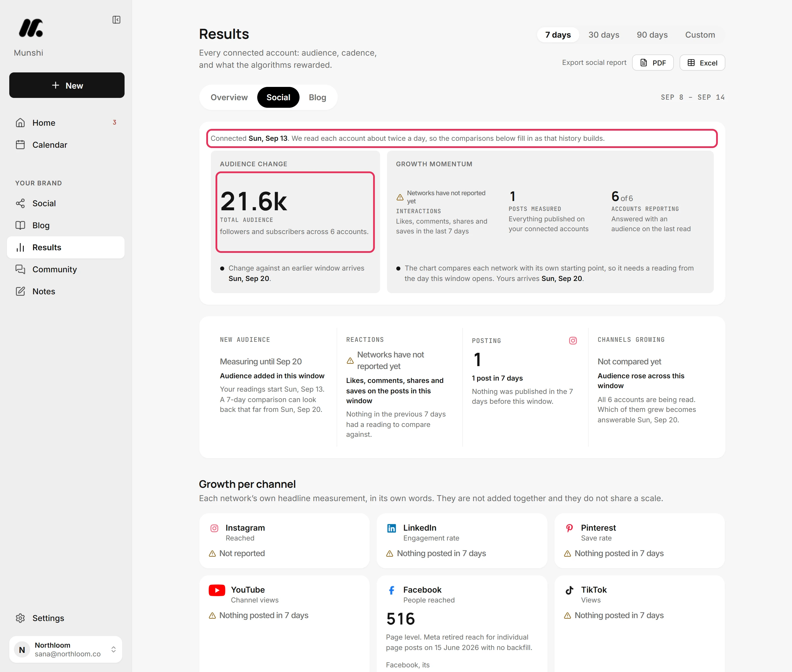Click the Facebook channel icon
792x672 pixels.
[x=392, y=590]
